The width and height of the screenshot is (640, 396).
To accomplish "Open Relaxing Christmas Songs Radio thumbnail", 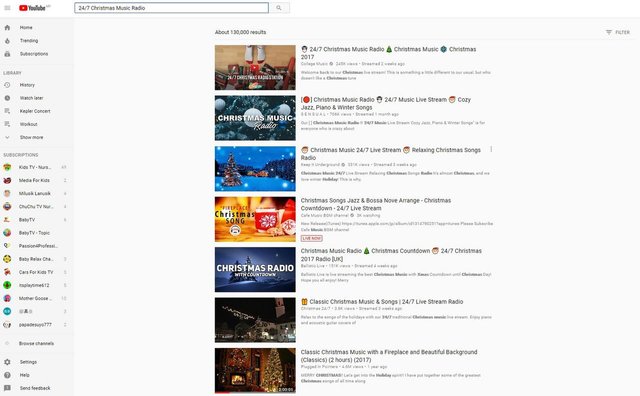I will [x=255, y=169].
